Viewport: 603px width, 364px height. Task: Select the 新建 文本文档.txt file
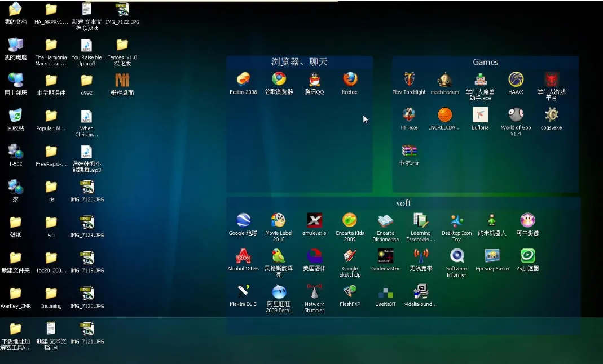point(51,329)
